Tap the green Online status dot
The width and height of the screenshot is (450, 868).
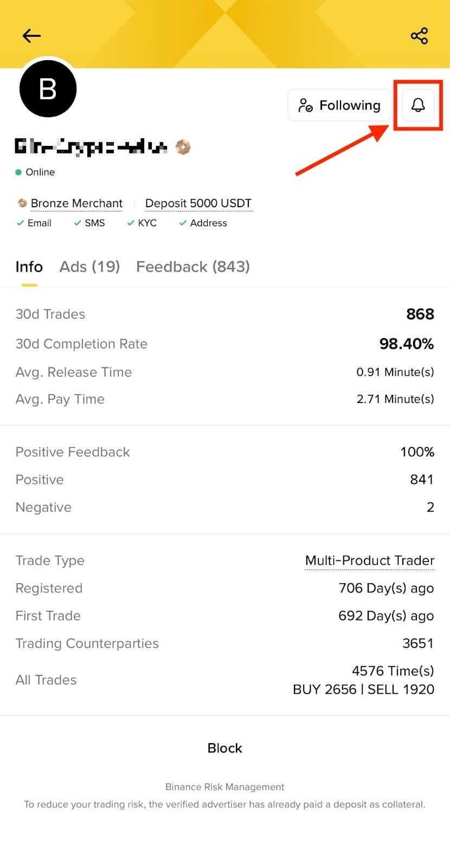click(x=18, y=173)
